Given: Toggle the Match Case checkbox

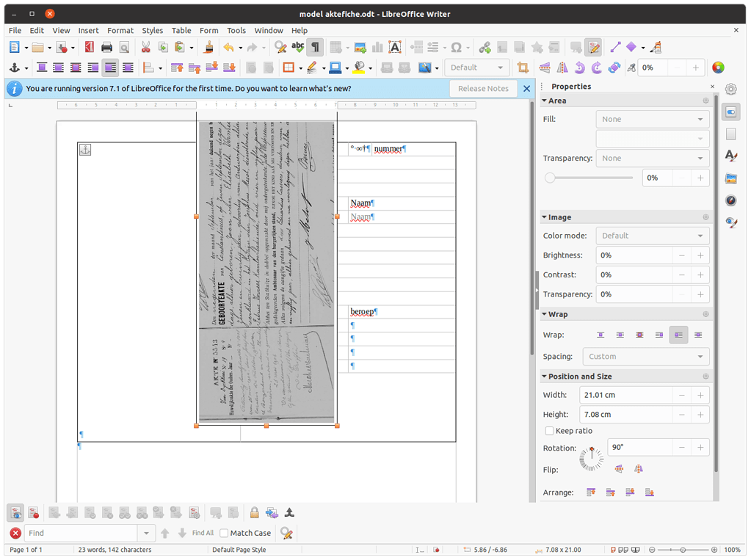Looking at the screenshot, I should click(224, 533).
